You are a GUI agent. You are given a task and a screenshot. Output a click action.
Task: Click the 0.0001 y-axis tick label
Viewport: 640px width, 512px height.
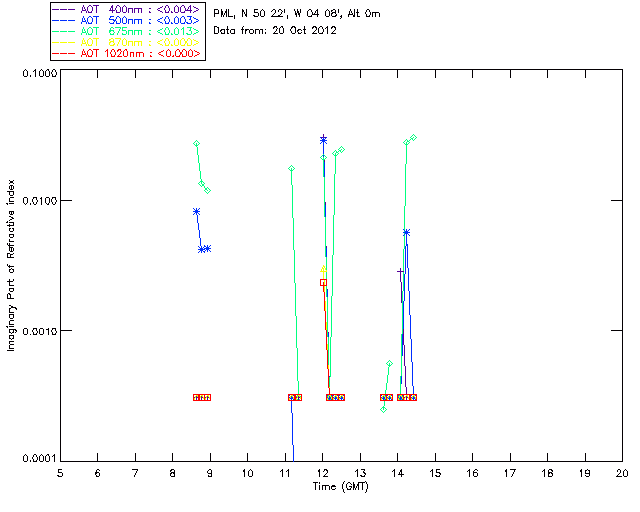40,459
